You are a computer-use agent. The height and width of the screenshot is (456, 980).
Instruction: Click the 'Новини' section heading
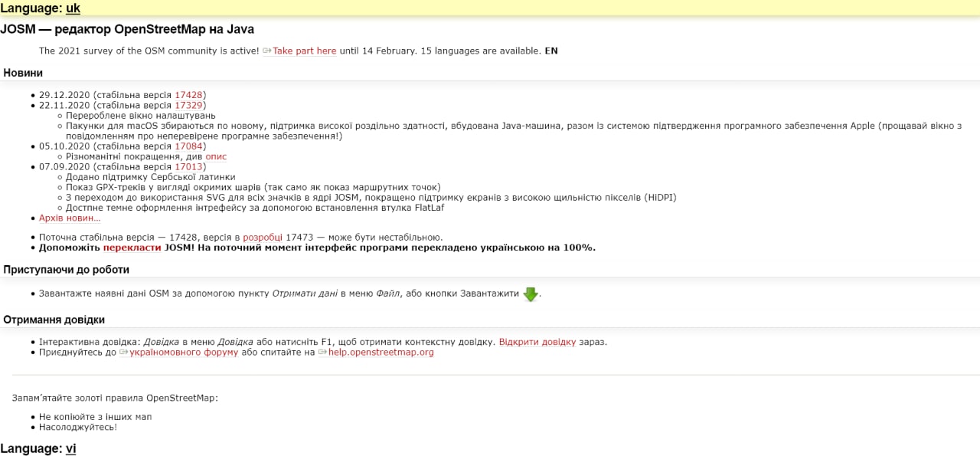click(23, 73)
